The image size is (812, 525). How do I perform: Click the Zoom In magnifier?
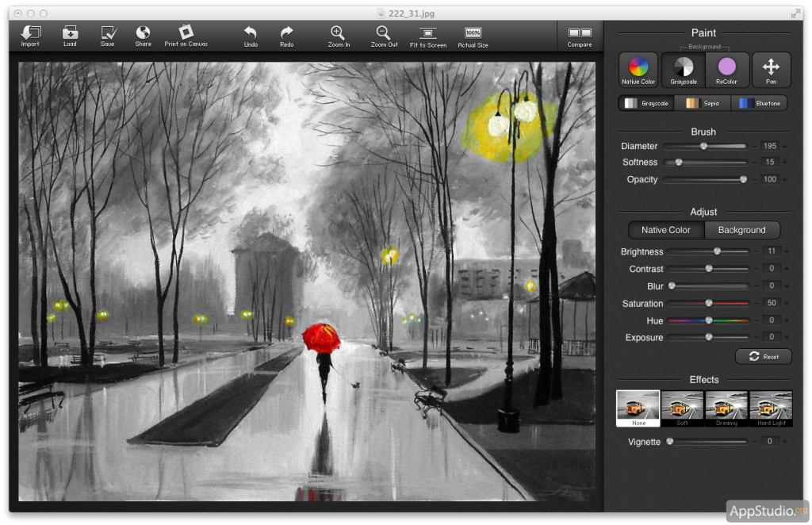tap(338, 33)
